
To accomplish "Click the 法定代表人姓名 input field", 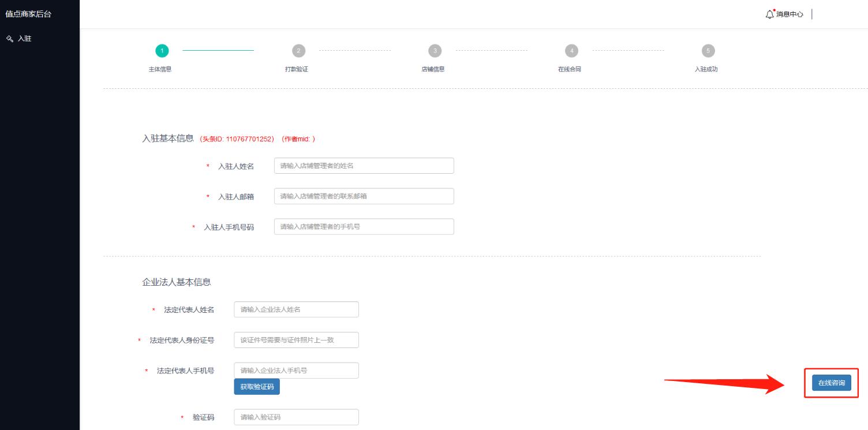I will click(x=296, y=309).
